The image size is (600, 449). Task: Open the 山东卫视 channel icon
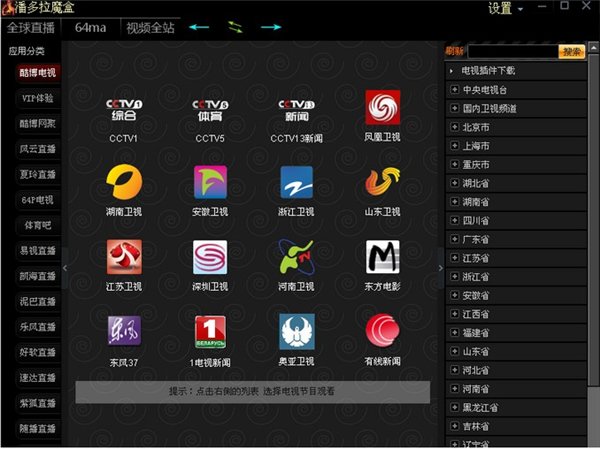click(x=383, y=181)
